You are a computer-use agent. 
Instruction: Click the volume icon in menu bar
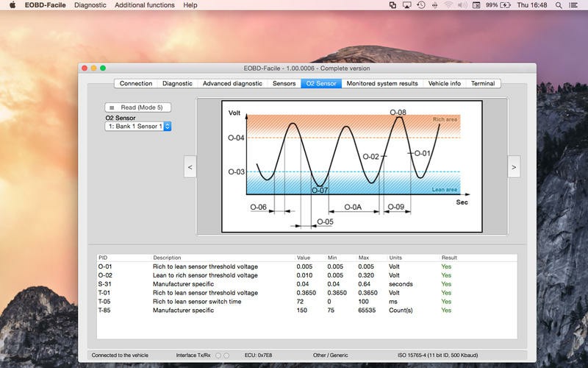pos(462,5)
